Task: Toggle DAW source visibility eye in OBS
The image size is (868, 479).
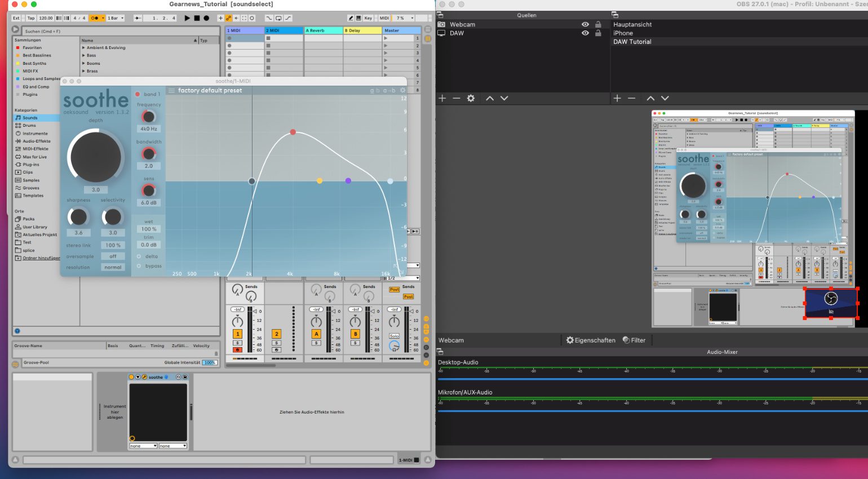Action: 585,33
